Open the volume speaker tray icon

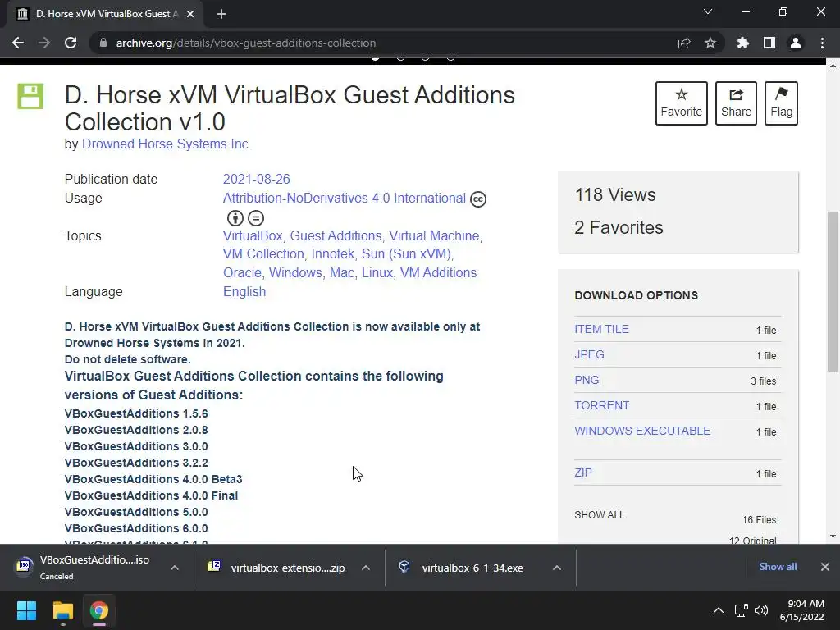[x=761, y=610]
